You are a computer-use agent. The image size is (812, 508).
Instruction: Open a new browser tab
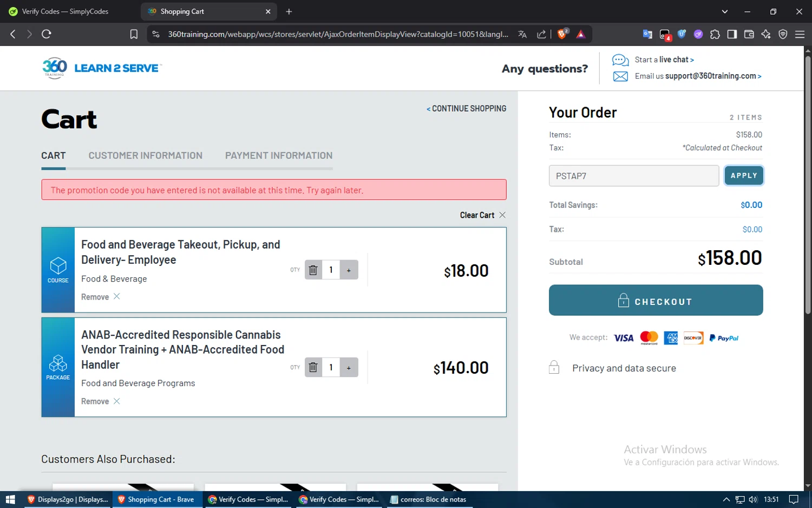click(x=289, y=11)
